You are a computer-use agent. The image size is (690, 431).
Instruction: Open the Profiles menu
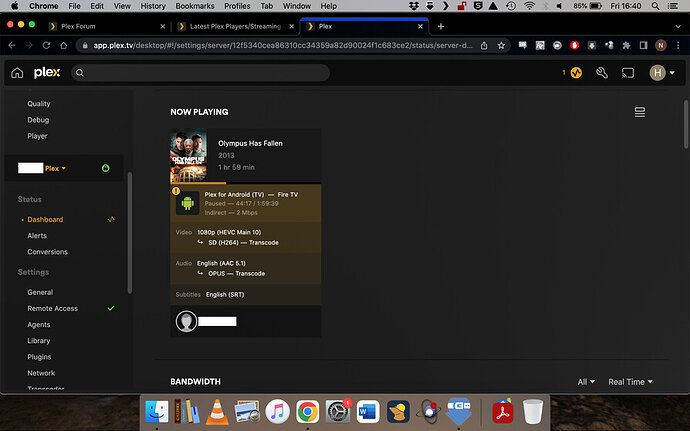237,6
